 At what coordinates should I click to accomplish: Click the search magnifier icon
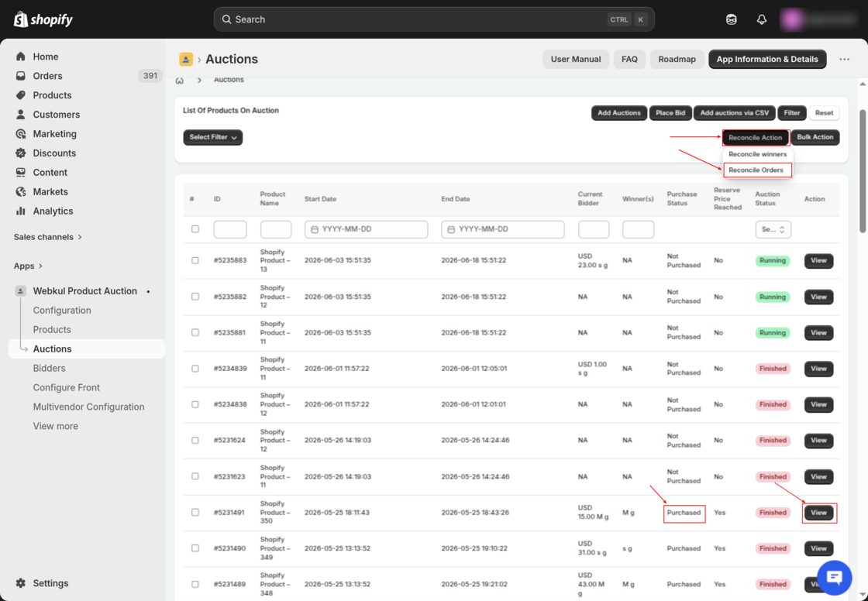226,19
